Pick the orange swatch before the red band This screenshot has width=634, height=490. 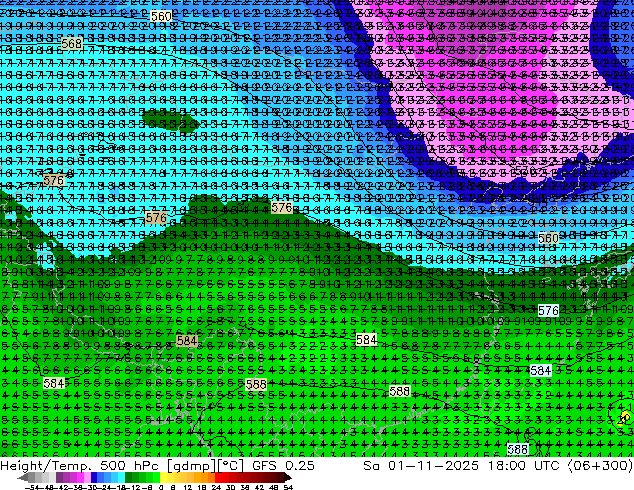pos(211,477)
